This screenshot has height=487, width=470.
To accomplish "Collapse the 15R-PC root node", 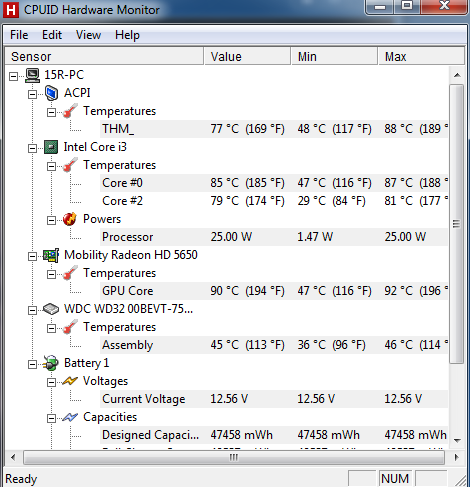I will click(x=13, y=77).
